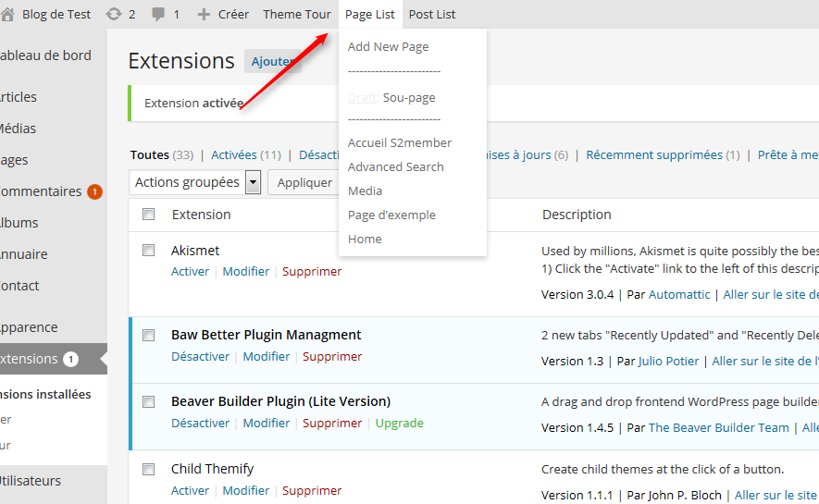Click the Extension column header text

201,215
